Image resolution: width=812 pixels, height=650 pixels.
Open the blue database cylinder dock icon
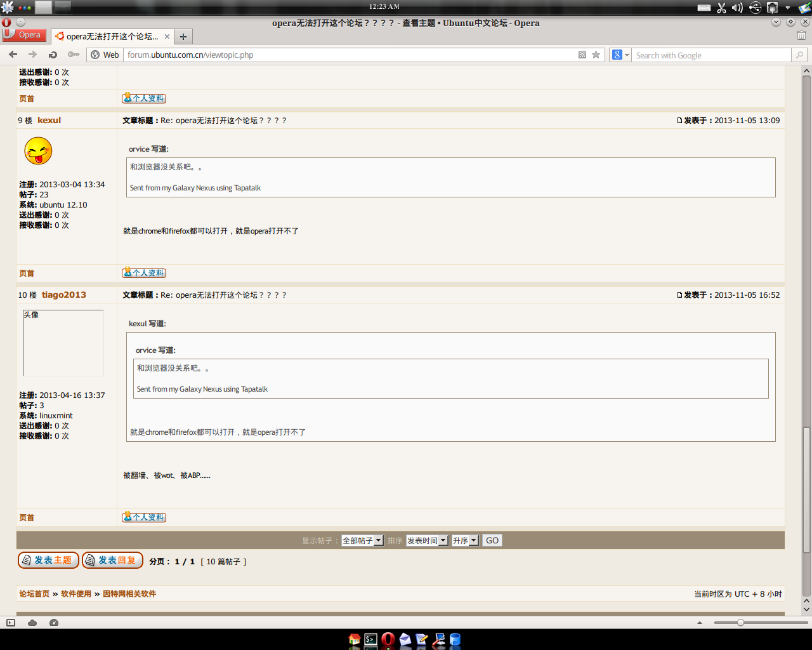point(455,639)
